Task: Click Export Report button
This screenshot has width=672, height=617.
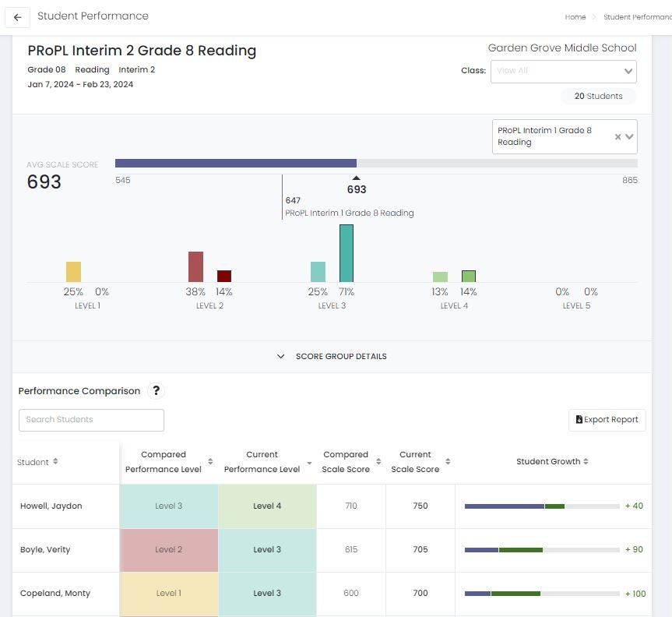Action: click(607, 420)
